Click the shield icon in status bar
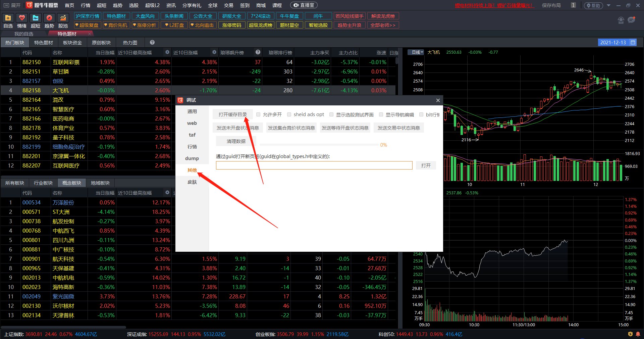Screen dimensions: 644x339 click(630, 334)
